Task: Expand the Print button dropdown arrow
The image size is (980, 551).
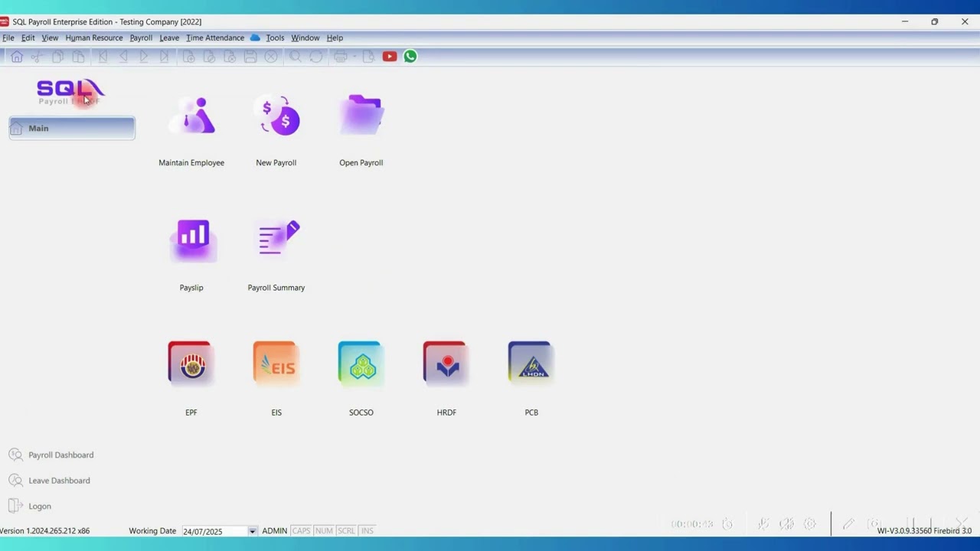Action: tap(354, 57)
